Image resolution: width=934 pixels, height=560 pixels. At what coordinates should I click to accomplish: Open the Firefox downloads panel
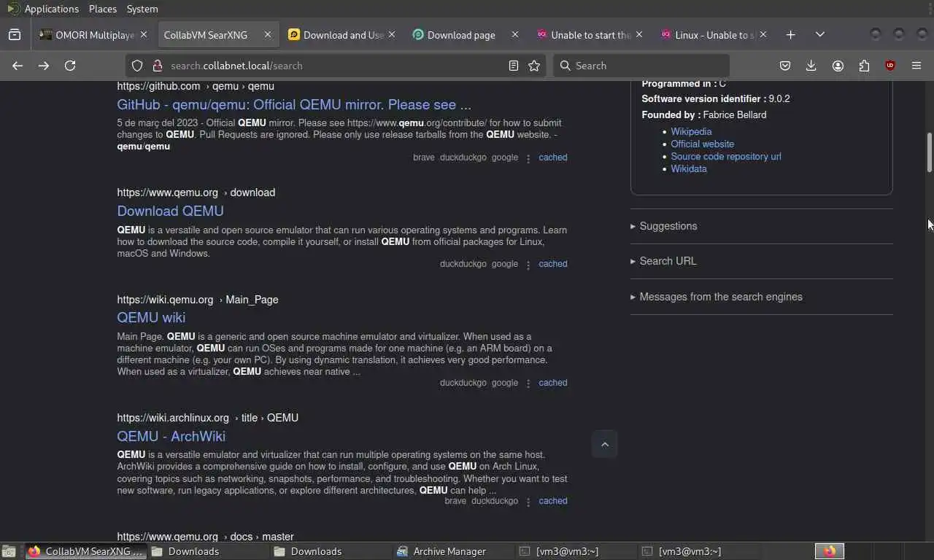click(811, 66)
